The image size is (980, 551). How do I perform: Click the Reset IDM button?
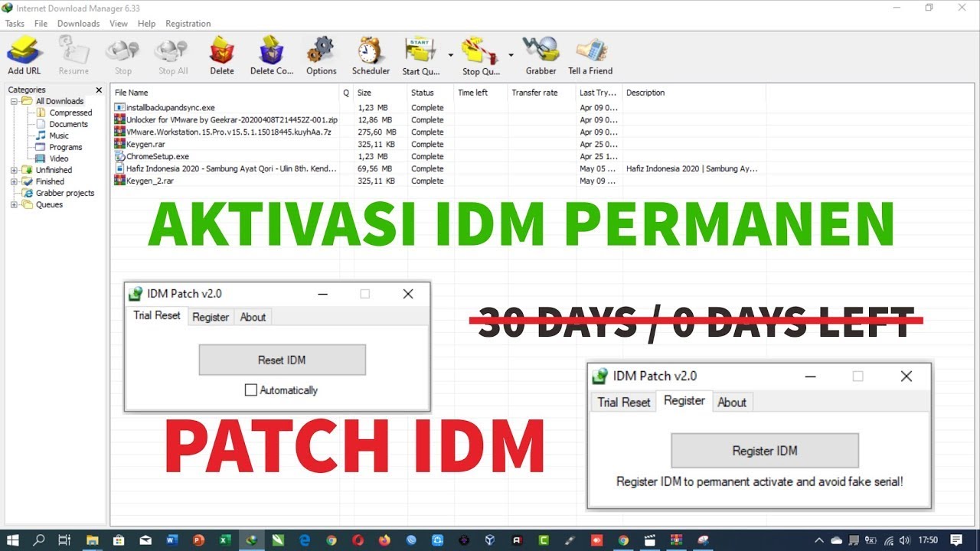(x=282, y=360)
